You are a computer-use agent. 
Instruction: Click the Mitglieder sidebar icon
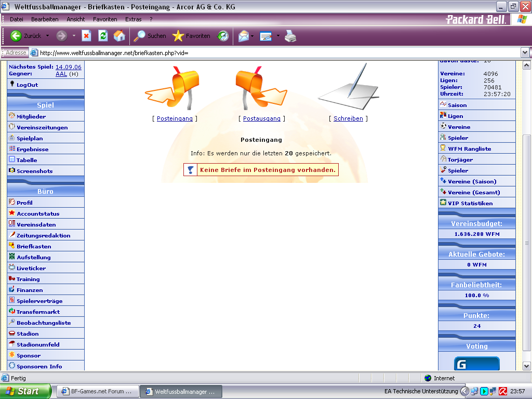coord(12,116)
